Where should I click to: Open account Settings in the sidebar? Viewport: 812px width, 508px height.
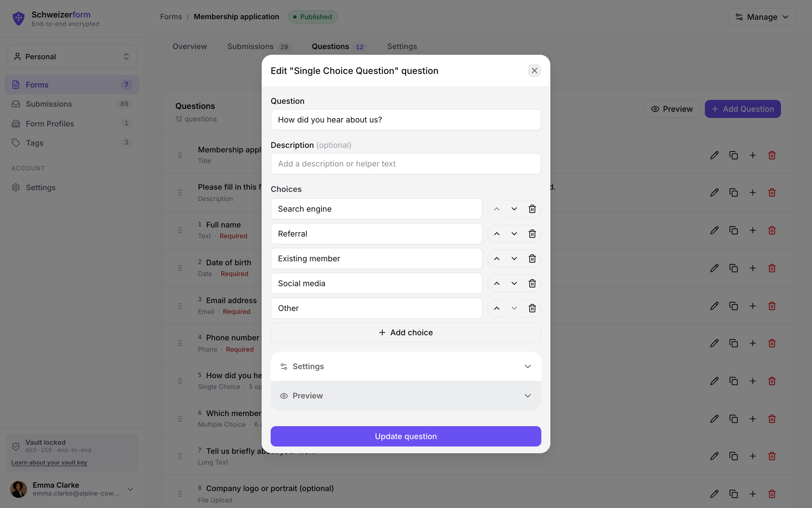72,187
